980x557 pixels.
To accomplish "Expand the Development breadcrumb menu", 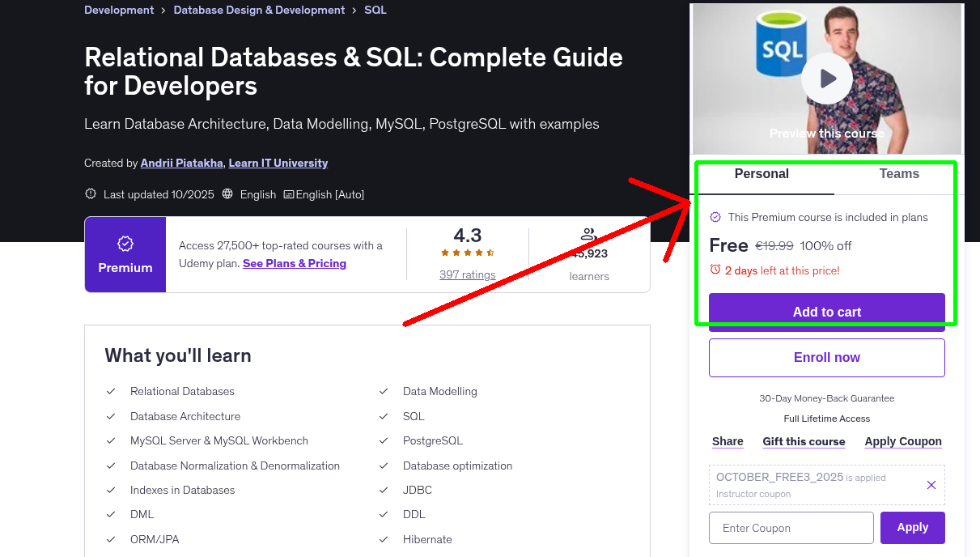I will click(119, 10).
